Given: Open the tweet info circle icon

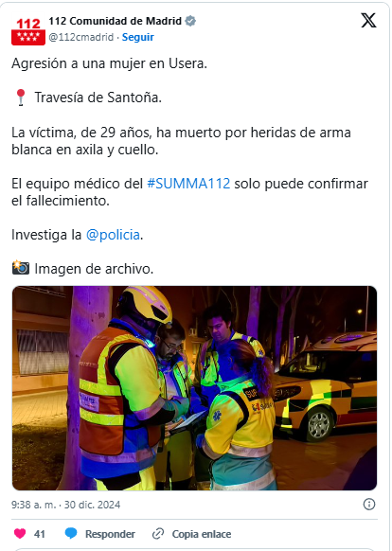Looking at the screenshot, I should tap(368, 505).
